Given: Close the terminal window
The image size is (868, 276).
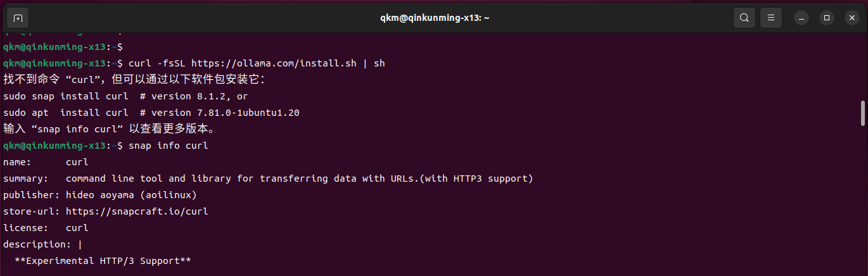Looking at the screenshot, I should click(x=852, y=18).
